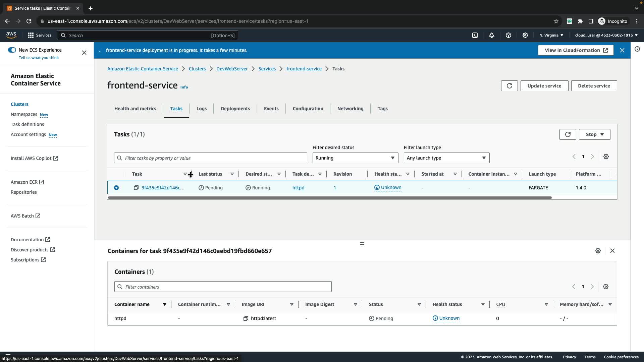Open Tasks table preferences gear

(x=606, y=157)
